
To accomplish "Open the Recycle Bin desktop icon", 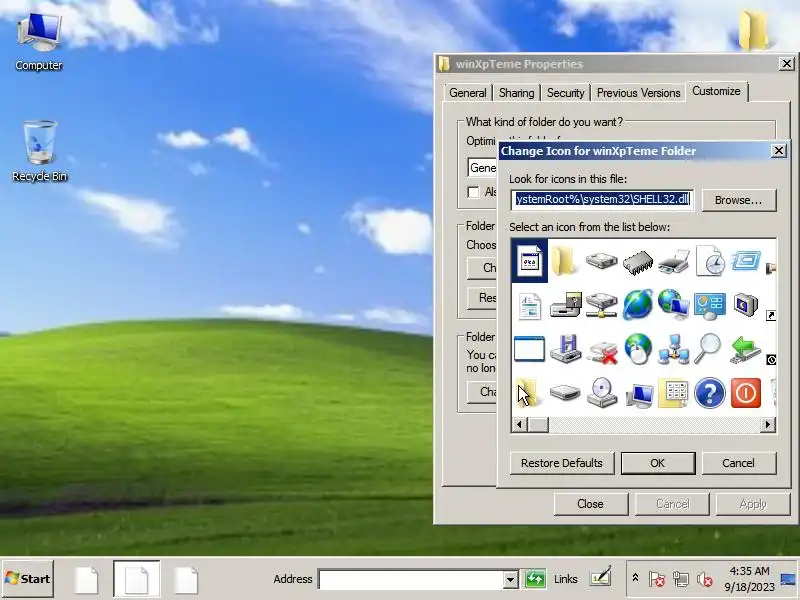I will click(x=39, y=151).
